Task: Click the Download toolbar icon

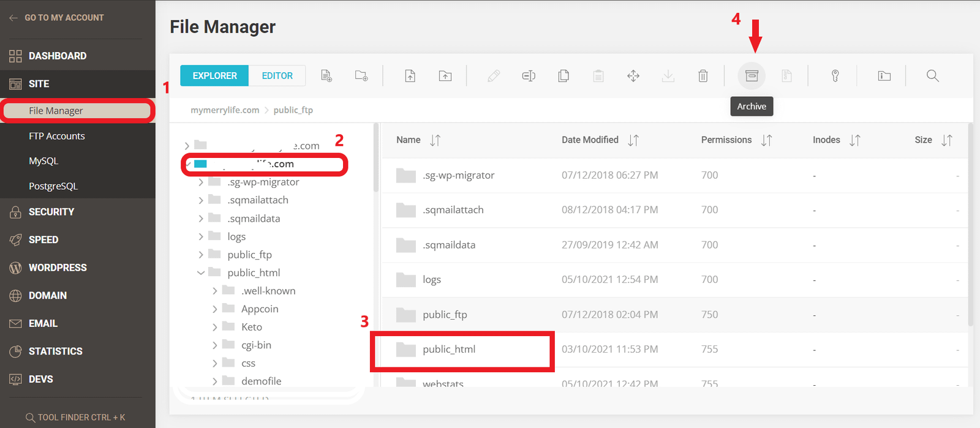Action: click(x=668, y=76)
